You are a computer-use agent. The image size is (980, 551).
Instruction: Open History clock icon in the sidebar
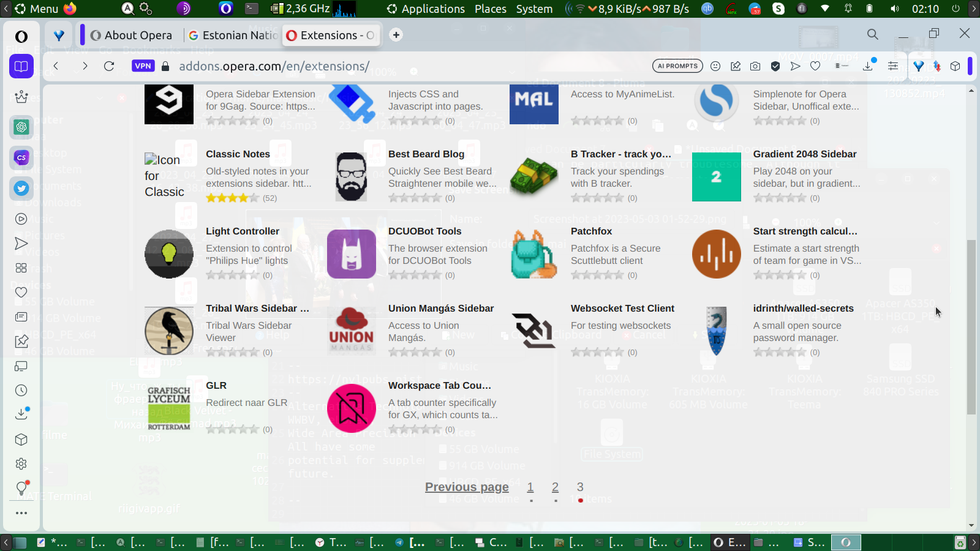tap(21, 390)
